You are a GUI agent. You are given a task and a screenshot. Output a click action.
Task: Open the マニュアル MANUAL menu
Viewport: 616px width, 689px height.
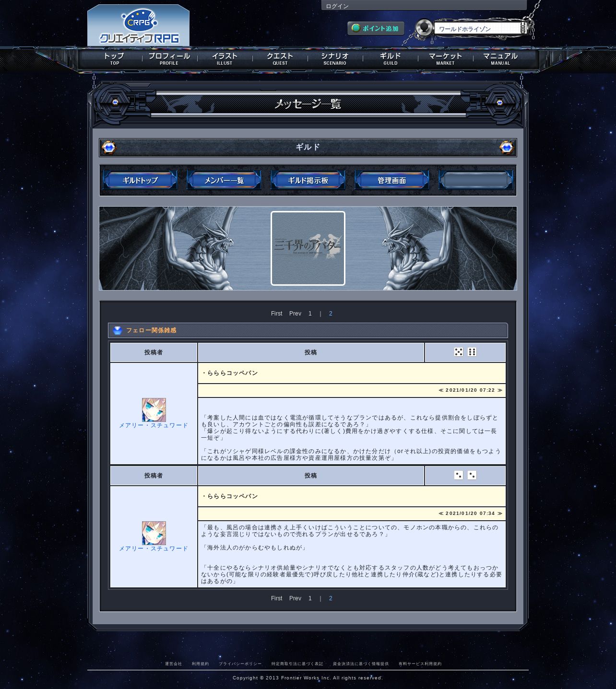500,59
